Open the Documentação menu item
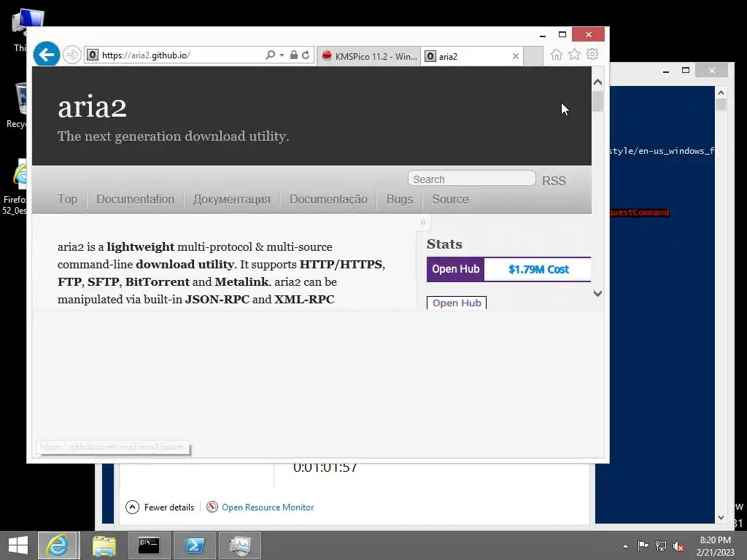The width and height of the screenshot is (747, 560). point(328,199)
